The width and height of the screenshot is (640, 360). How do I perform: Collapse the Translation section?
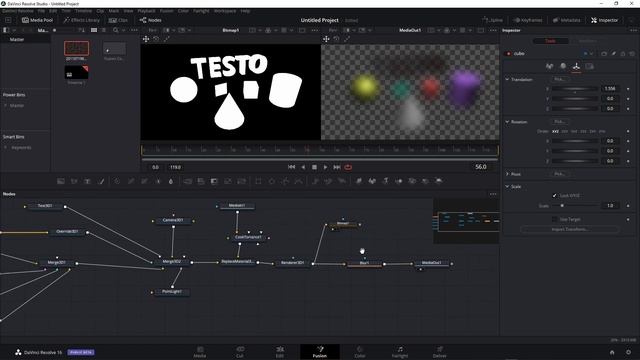(x=507, y=79)
